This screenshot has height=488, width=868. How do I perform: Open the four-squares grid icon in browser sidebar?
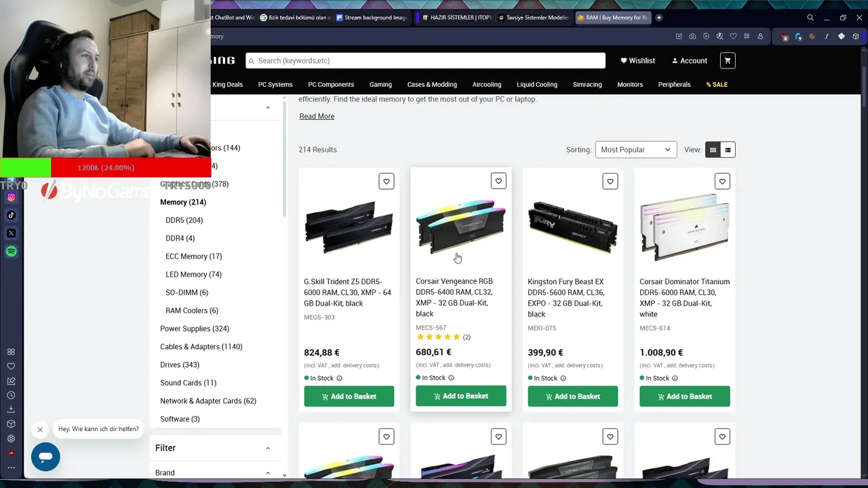tap(11, 352)
